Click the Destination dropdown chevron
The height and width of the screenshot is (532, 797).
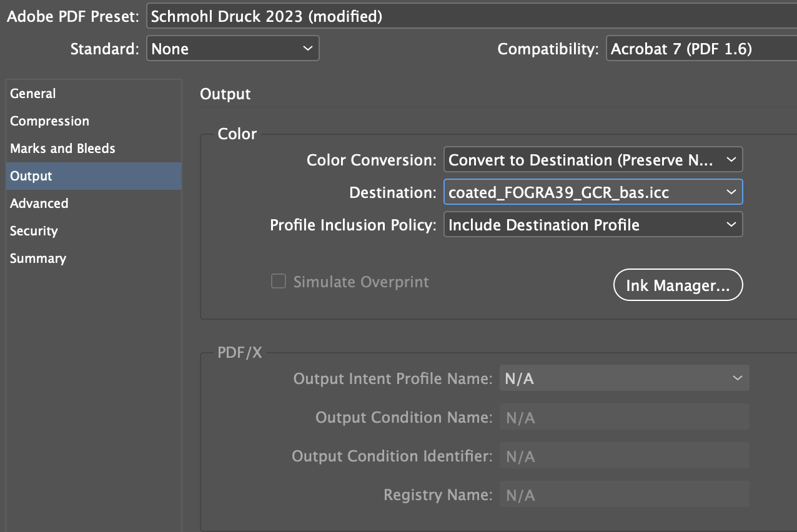tap(731, 192)
